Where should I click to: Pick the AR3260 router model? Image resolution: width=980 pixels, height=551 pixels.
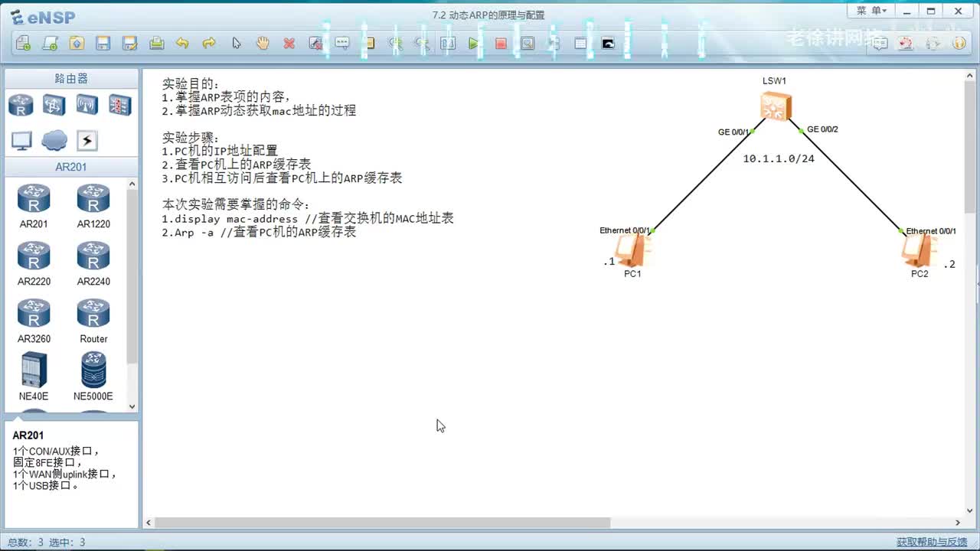tap(34, 321)
